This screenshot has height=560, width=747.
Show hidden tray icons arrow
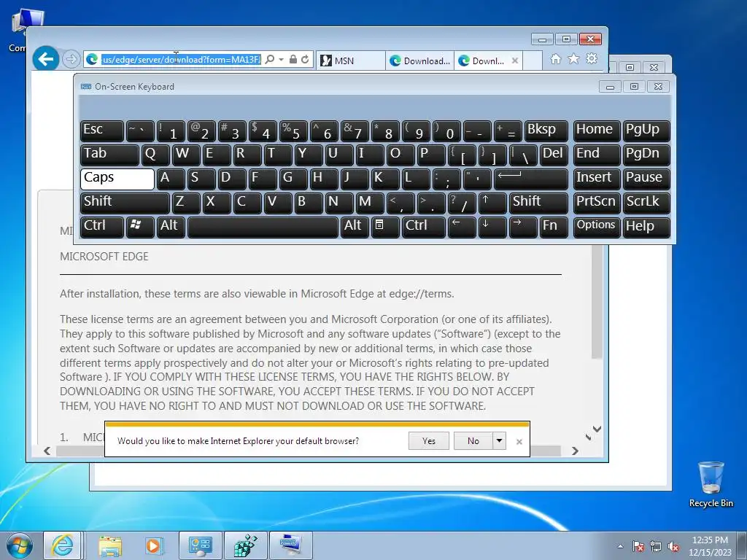pos(620,546)
